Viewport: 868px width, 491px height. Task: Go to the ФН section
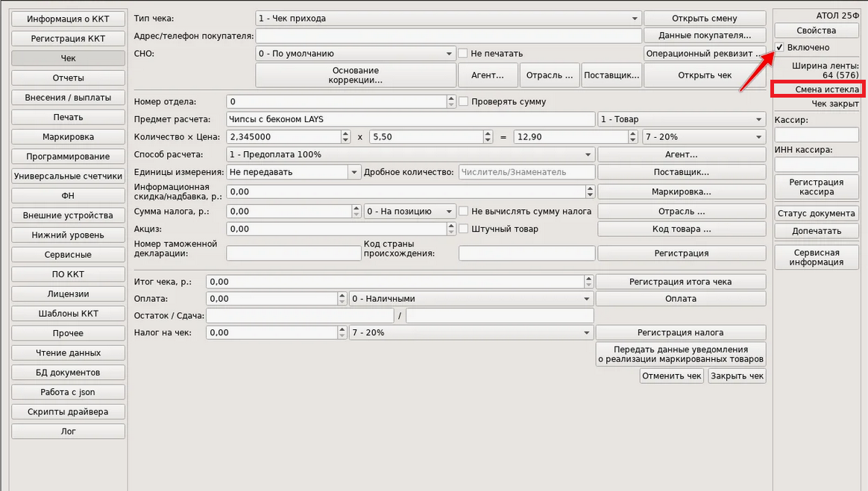(68, 196)
